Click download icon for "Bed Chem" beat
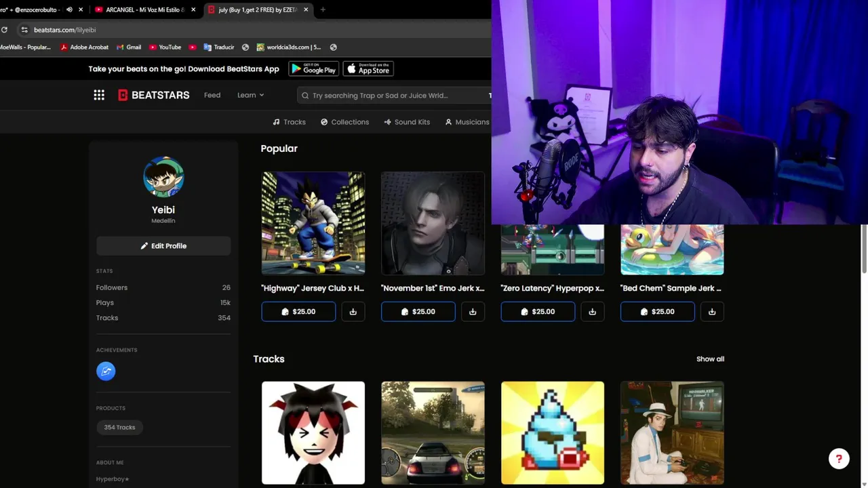 coord(712,312)
